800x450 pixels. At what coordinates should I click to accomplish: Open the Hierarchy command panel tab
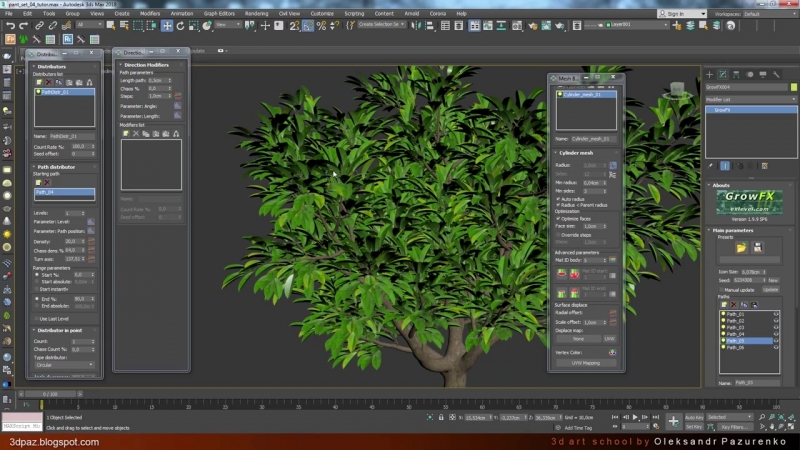pos(736,74)
